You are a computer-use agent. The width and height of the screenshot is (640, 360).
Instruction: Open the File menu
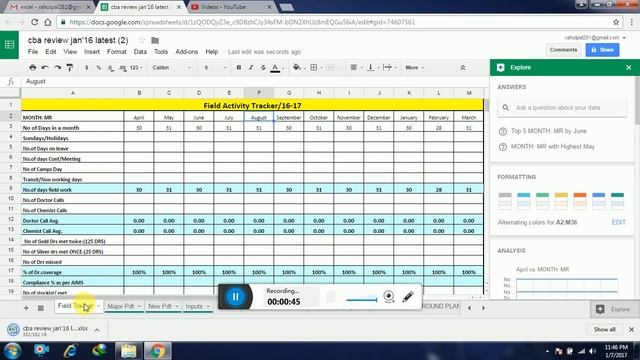[33, 52]
